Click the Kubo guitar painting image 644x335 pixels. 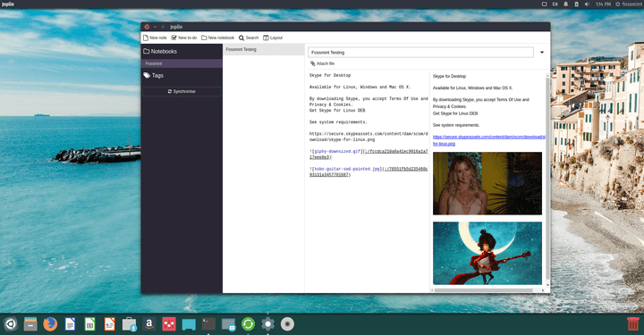pyautogui.click(x=487, y=253)
